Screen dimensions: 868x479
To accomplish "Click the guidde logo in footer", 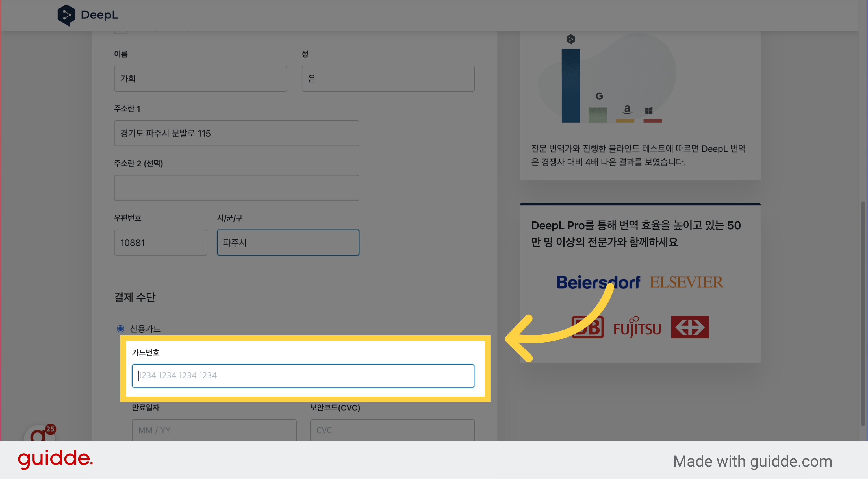I will [x=55, y=459].
